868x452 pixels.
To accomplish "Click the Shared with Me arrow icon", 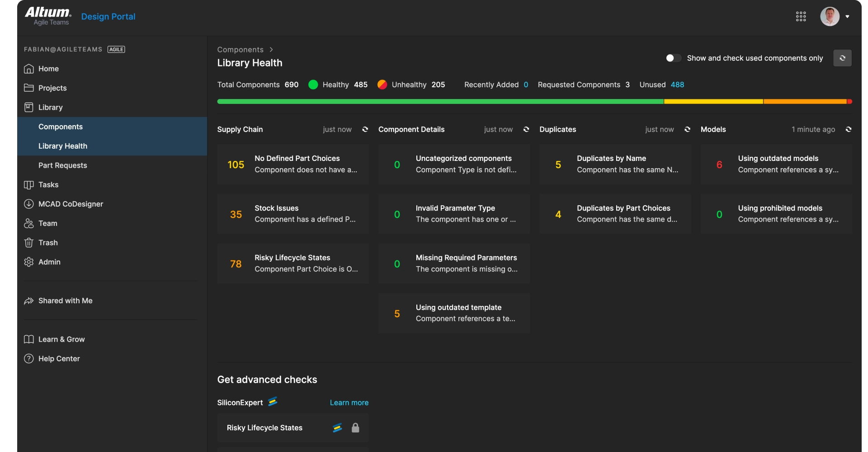I will click(x=29, y=301).
